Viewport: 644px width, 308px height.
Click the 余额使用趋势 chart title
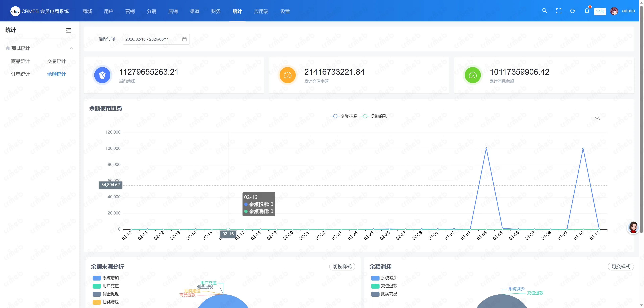pos(106,108)
